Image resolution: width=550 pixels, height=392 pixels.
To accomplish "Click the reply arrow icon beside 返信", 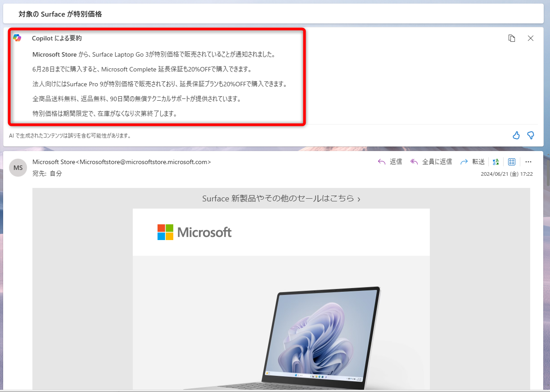I will 381,161.
